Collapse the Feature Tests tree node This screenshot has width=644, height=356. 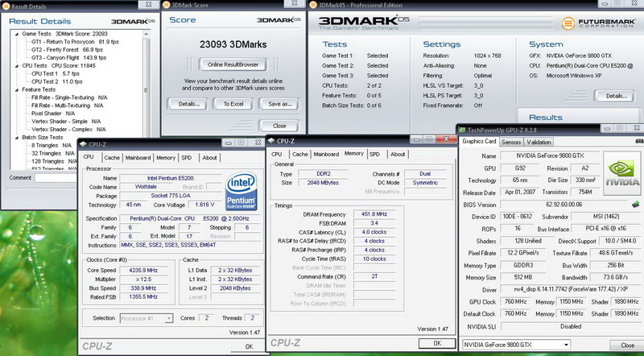pos(17,89)
